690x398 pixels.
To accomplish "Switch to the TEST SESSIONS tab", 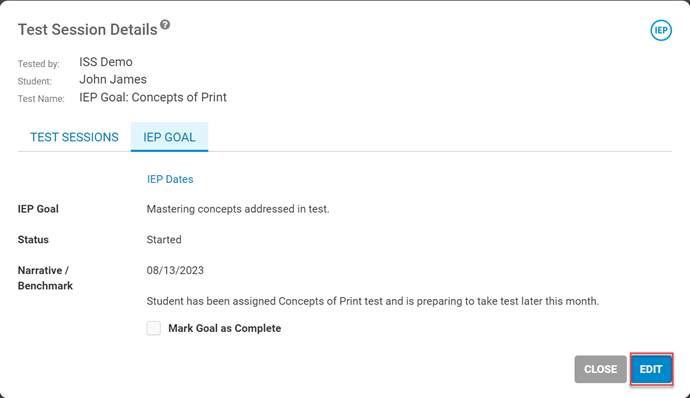I will pos(74,137).
